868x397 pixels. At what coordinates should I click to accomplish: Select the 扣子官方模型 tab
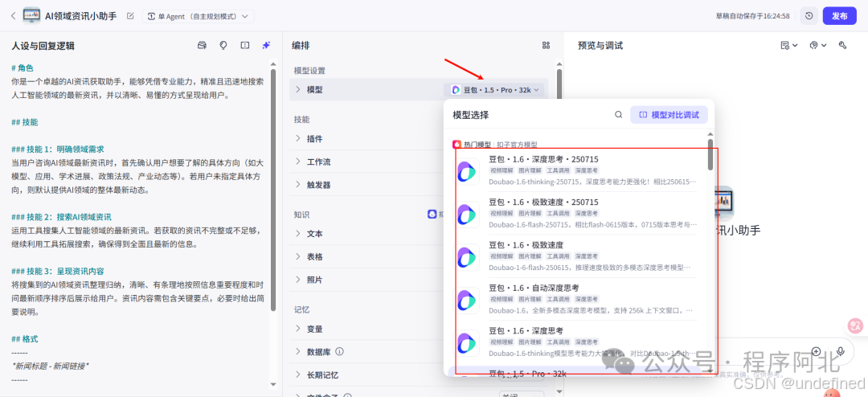[517, 145]
